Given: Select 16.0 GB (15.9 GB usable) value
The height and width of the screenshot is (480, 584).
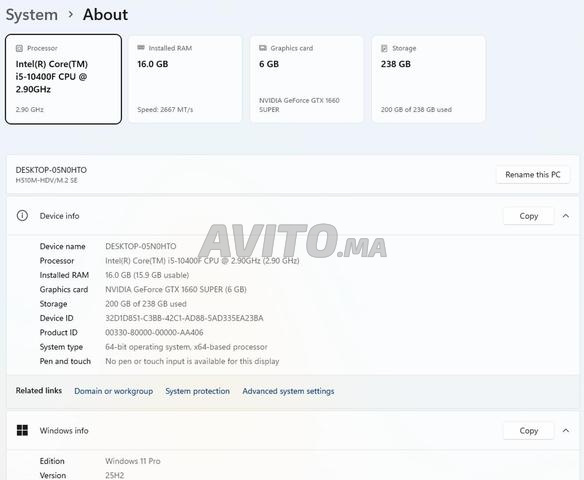Looking at the screenshot, I should pyautogui.click(x=147, y=275).
